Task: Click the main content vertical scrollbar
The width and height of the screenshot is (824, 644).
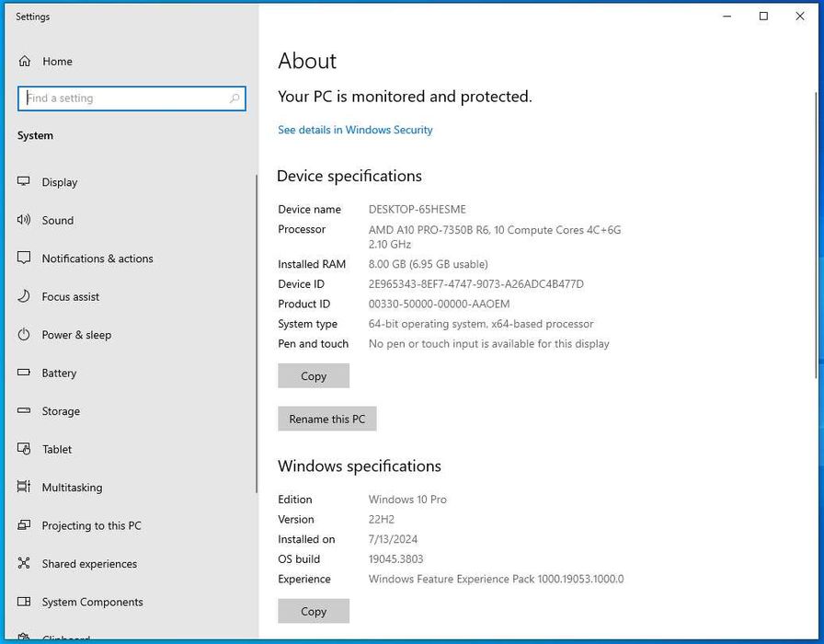Action: click(x=816, y=235)
